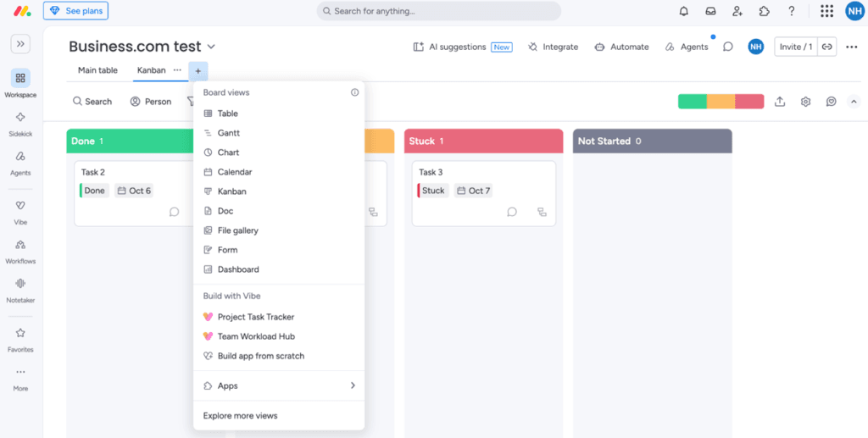Click the red segment of status battery
This screenshot has height=438, width=868.
(x=749, y=102)
